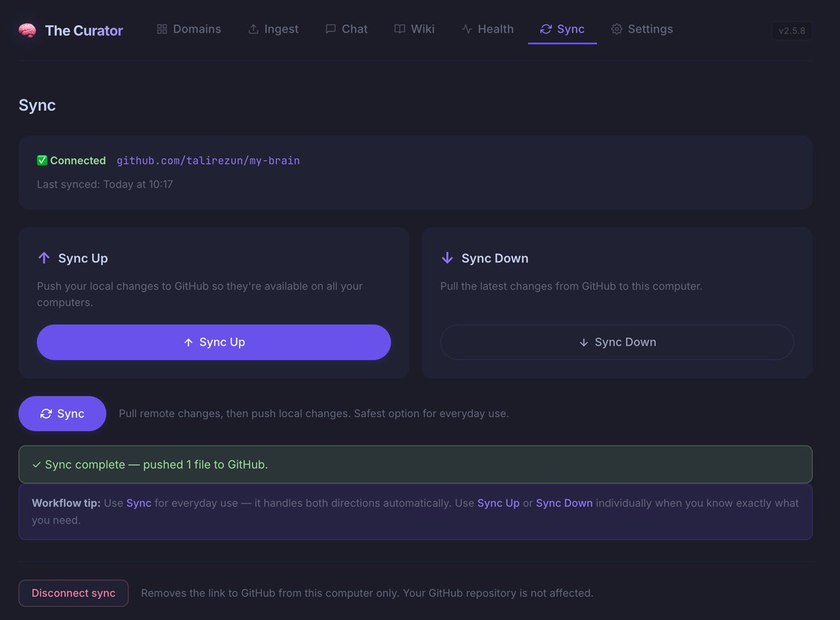Click the v2.5.8 version badge
Screen dimensions: 840x620
(x=792, y=31)
